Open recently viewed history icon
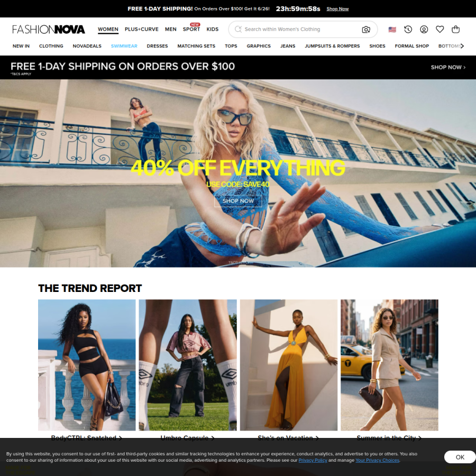 click(x=408, y=30)
